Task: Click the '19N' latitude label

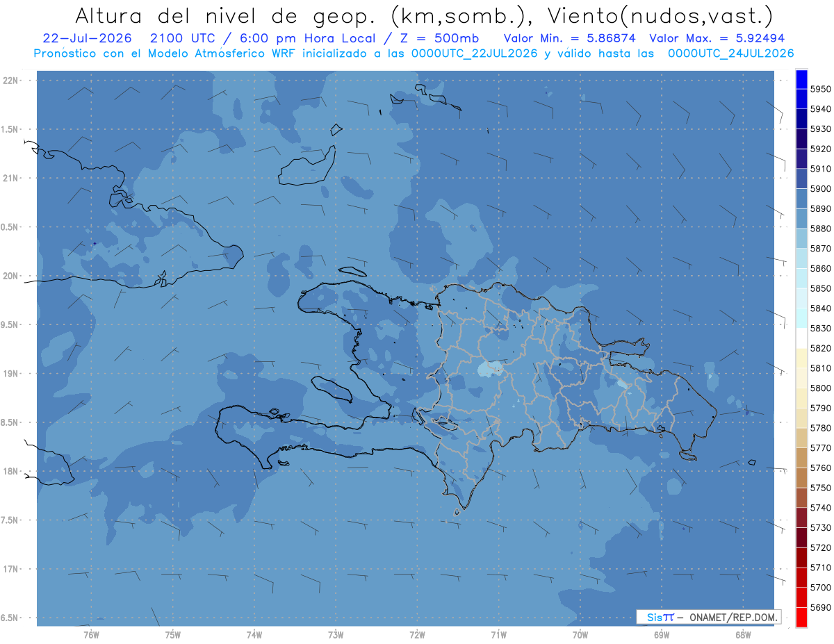Action: (x=11, y=373)
